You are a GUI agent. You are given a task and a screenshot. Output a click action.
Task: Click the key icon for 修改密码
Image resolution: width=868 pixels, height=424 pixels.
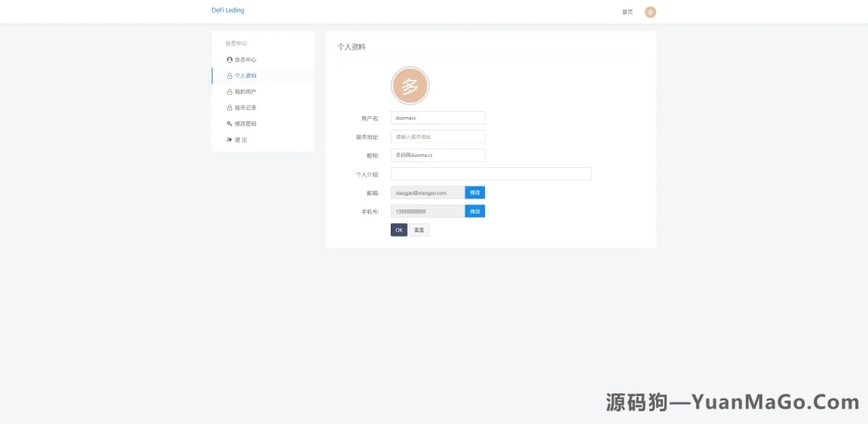click(x=230, y=124)
